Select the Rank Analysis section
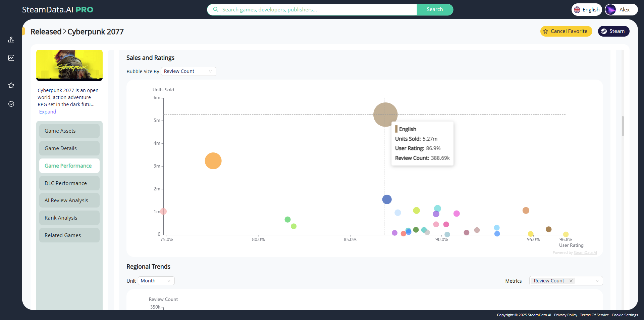 (x=69, y=218)
